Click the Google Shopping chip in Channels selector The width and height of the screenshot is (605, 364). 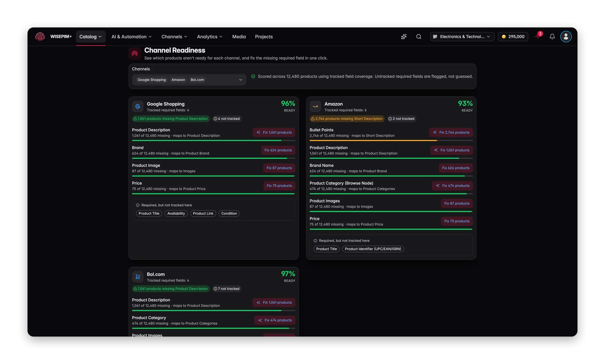pyautogui.click(x=152, y=80)
